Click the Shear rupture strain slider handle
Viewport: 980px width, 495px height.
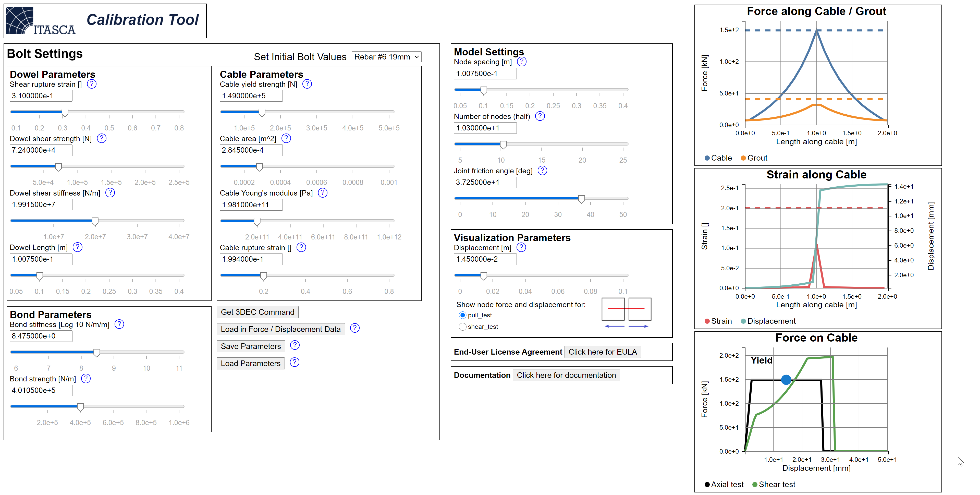click(x=65, y=112)
